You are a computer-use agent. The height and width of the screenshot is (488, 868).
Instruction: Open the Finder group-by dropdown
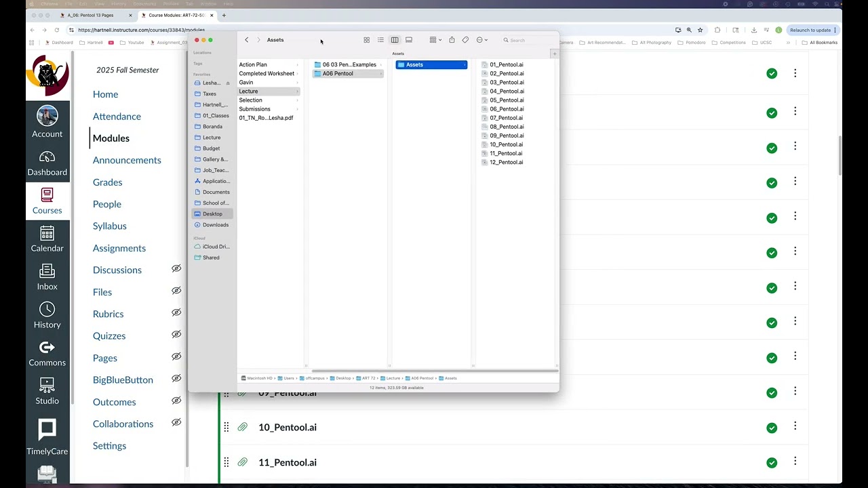(x=435, y=40)
